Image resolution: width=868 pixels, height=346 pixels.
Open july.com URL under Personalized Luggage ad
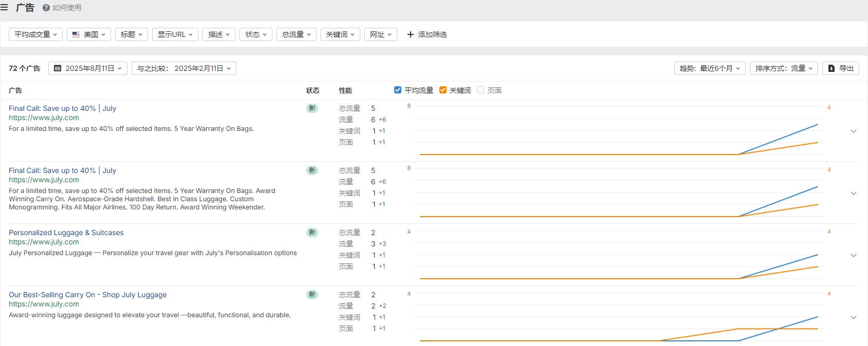(44, 242)
